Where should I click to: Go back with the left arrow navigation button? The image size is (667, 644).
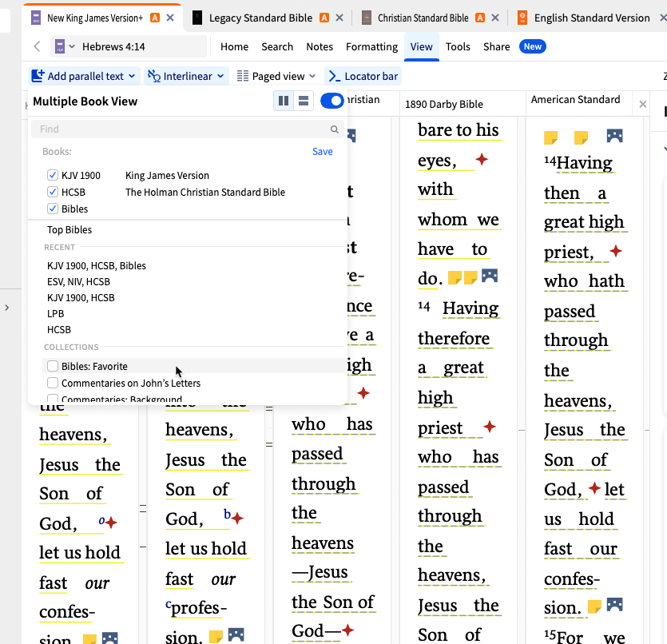(37, 46)
